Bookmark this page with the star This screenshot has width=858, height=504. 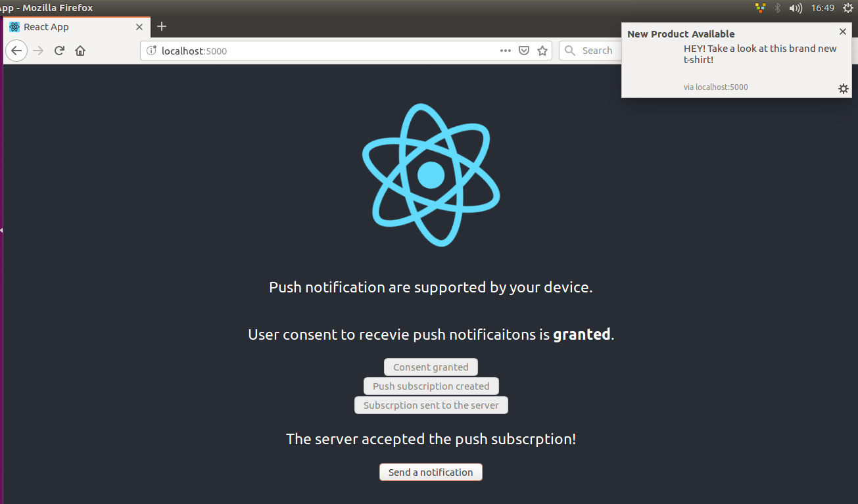click(x=542, y=51)
